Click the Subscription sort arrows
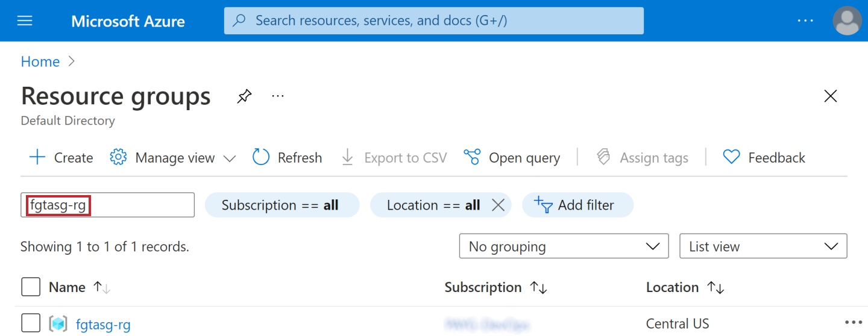This screenshot has height=336, width=868. click(x=538, y=288)
